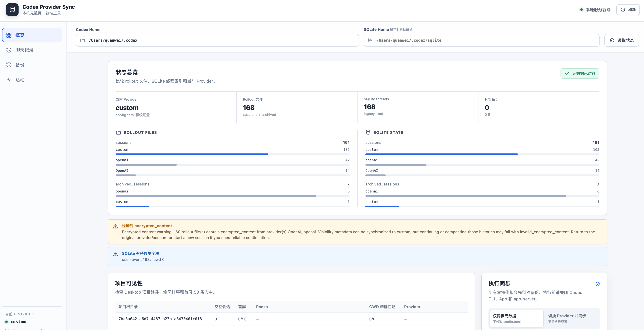
Task: Click the project row 7bc3a042-a6d7-4487-a23b-a843040fc018
Action: click(291, 319)
